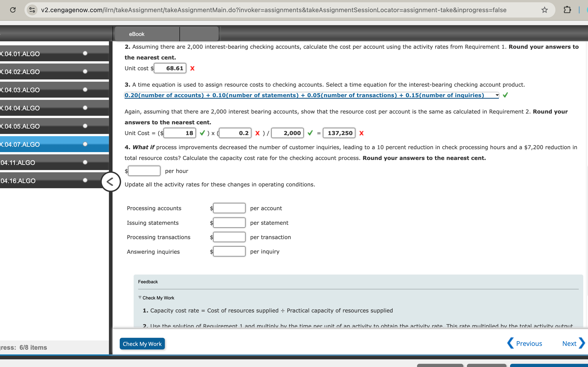
Task: Click the dollar per hour input field
Action: pos(144,171)
